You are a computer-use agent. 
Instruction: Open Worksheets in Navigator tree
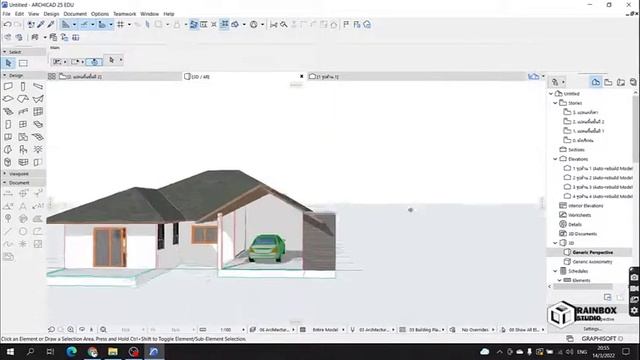tap(579, 215)
